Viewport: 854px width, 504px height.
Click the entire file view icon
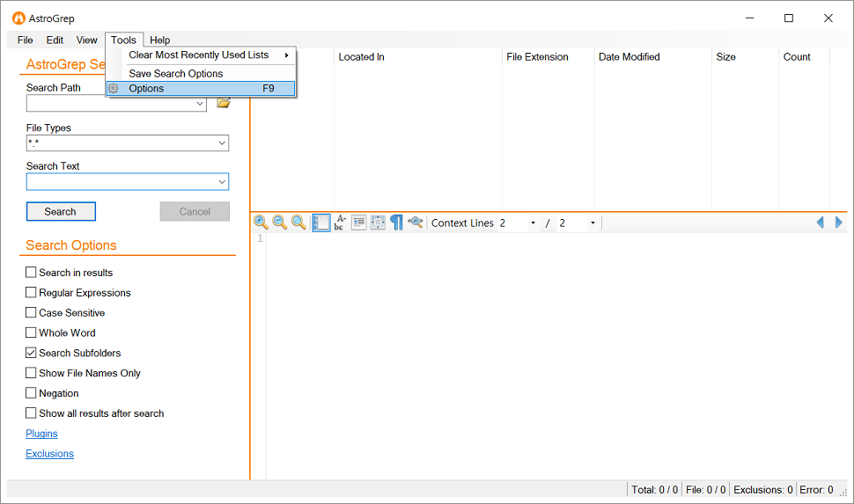378,223
